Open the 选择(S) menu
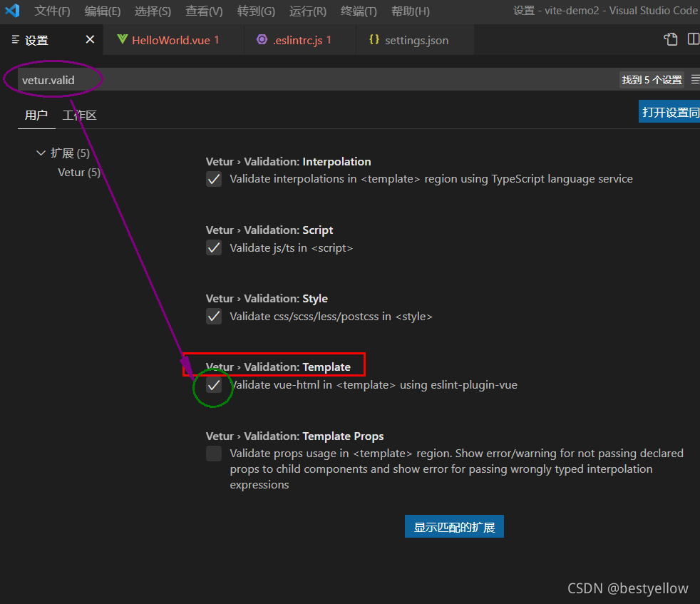Image resolution: width=700 pixels, height=604 pixels. [x=153, y=11]
